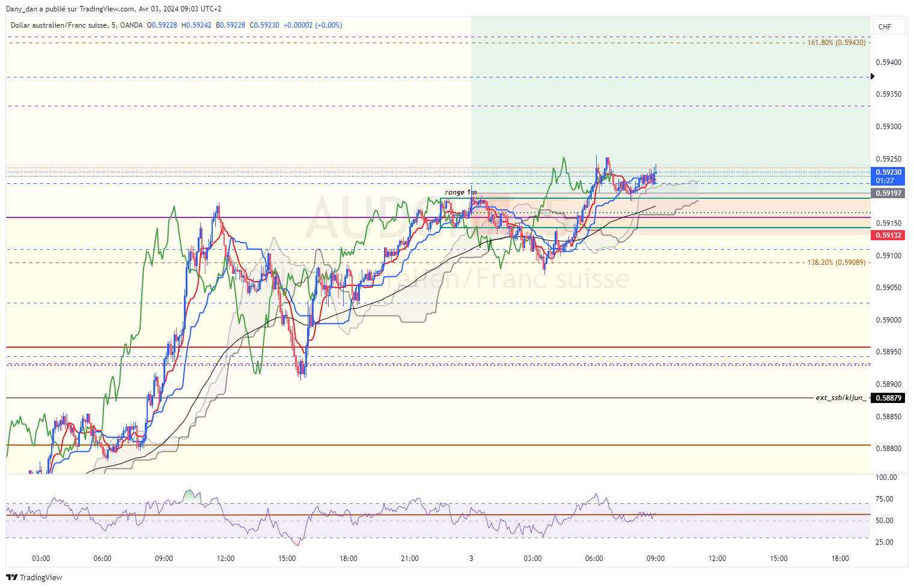The height and width of the screenshot is (588, 914).
Task: Click the 0.59300 price axis label
Action: click(889, 127)
